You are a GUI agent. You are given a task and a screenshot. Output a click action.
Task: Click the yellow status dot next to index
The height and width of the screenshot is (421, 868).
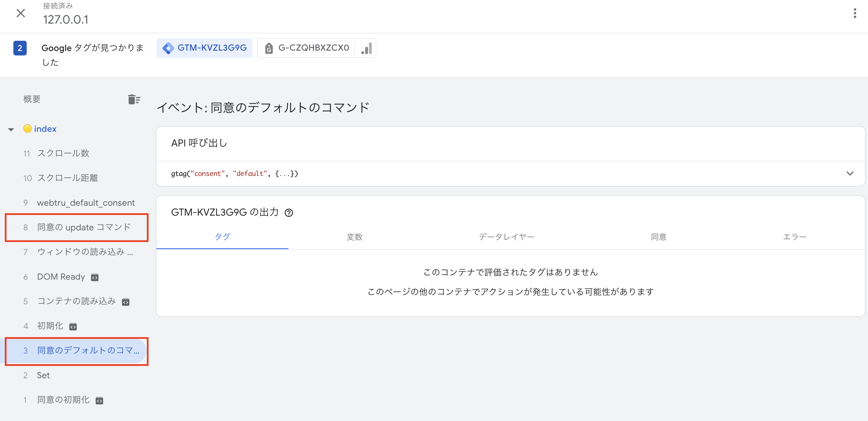click(28, 129)
